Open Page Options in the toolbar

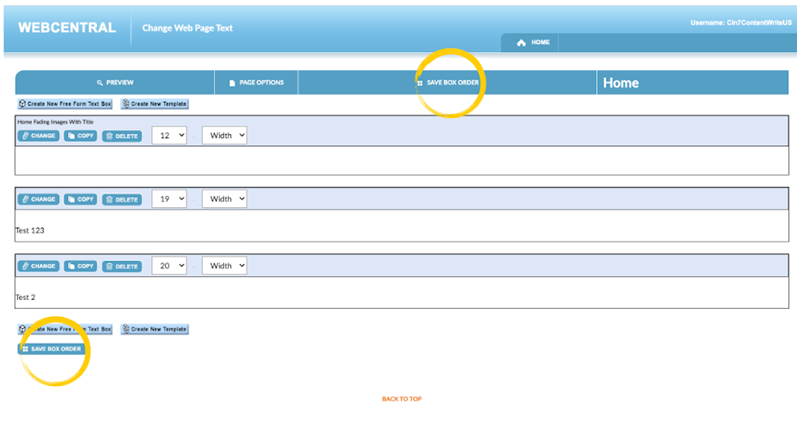pos(256,82)
